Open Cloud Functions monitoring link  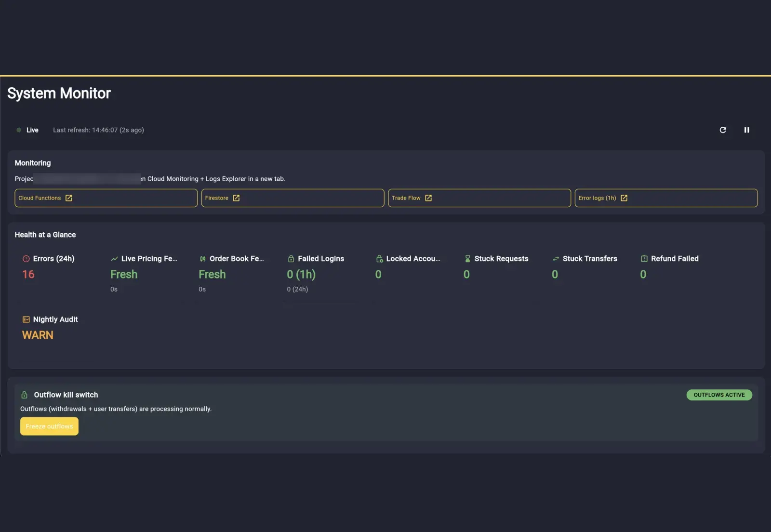106,198
